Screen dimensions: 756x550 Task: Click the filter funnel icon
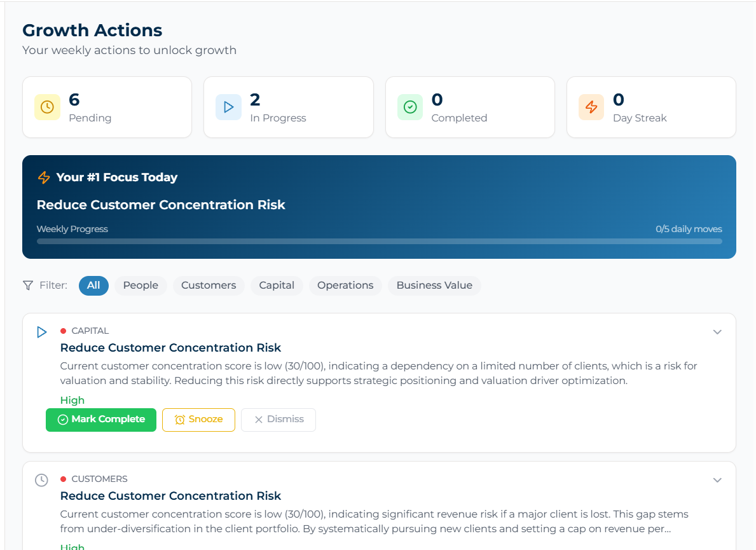tap(26, 285)
